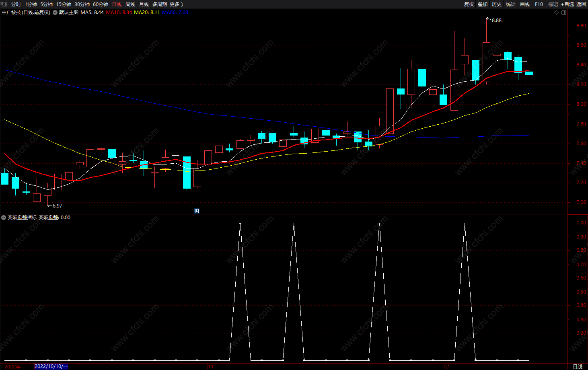Add stock via +自选 button
Screen dimensions: 588x370
coord(567,4)
